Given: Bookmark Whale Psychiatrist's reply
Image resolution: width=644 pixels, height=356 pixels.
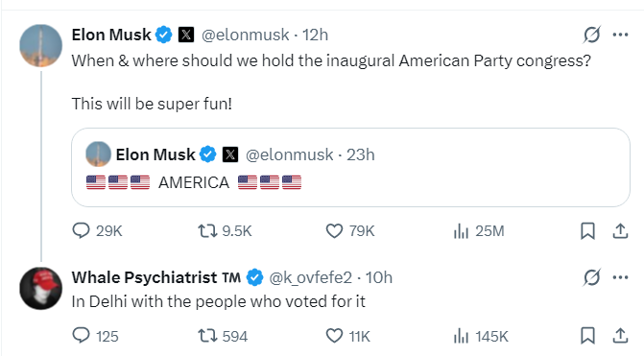Looking at the screenshot, I should 587,336.
